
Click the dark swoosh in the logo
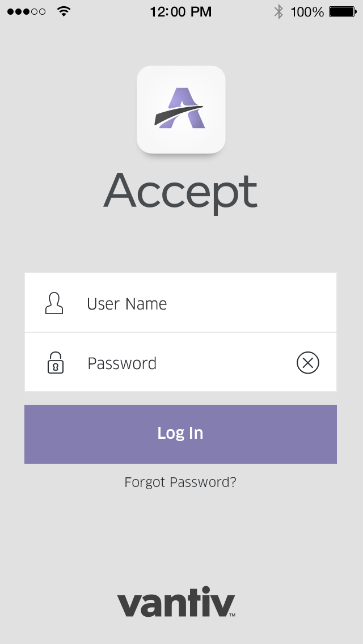point(179,115)
